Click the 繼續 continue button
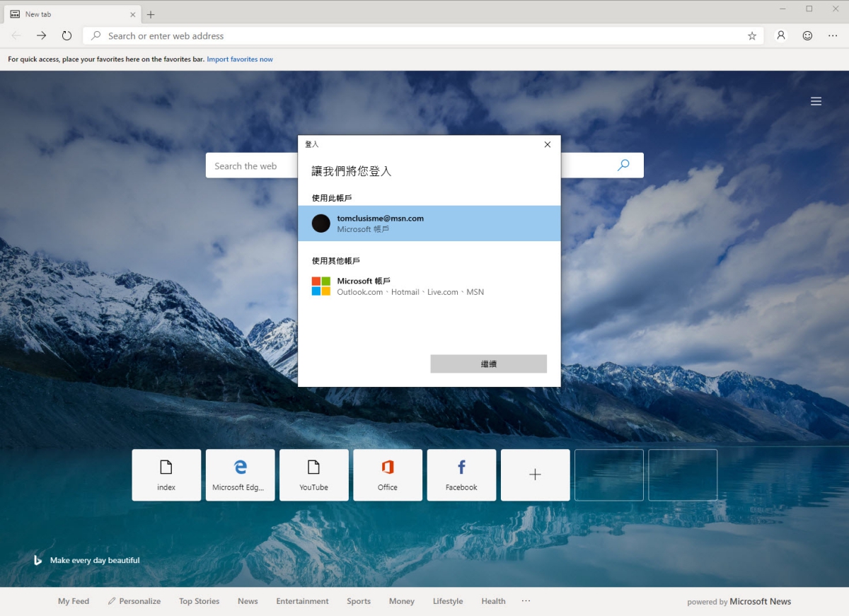Screen dimensions: 849x616 click(489, 364)
